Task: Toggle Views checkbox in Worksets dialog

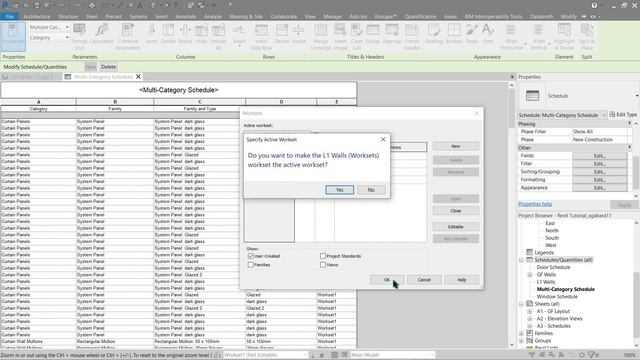Action: point(323,264)
